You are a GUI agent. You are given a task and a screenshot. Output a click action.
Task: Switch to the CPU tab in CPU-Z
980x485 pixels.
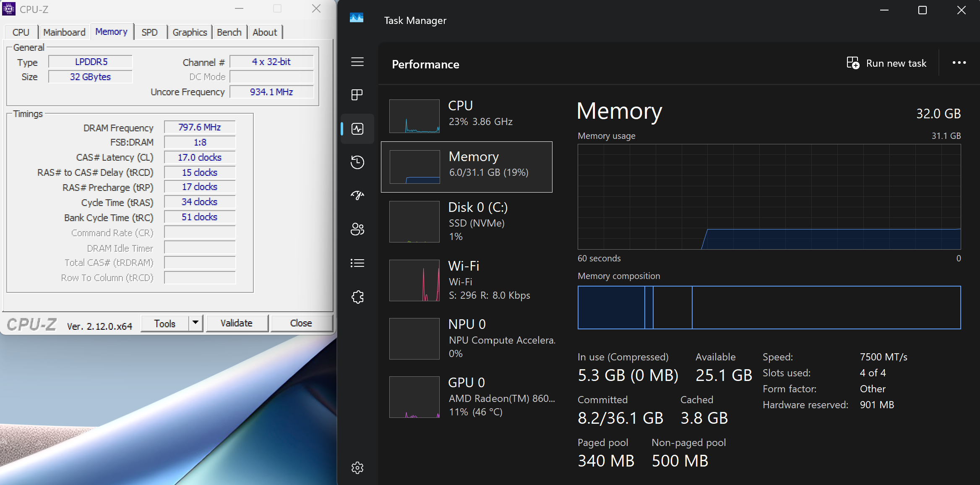pyautogui.click(x=21, y=32)
